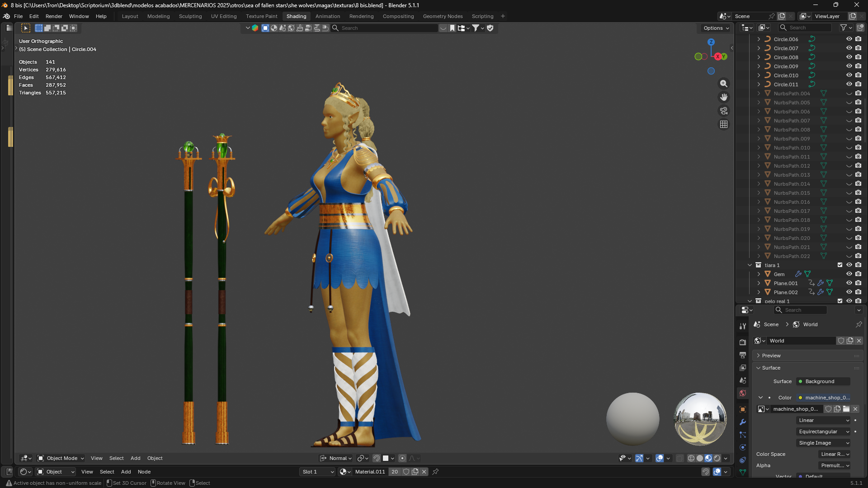
Task: Open Normal transform orientation dropdown
Action: click(335, 458)
